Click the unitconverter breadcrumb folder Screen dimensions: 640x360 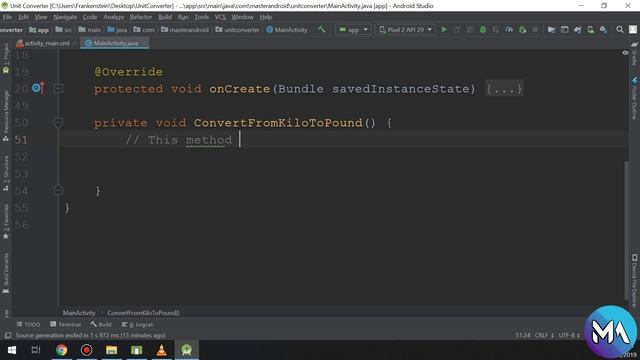point(237,30)
